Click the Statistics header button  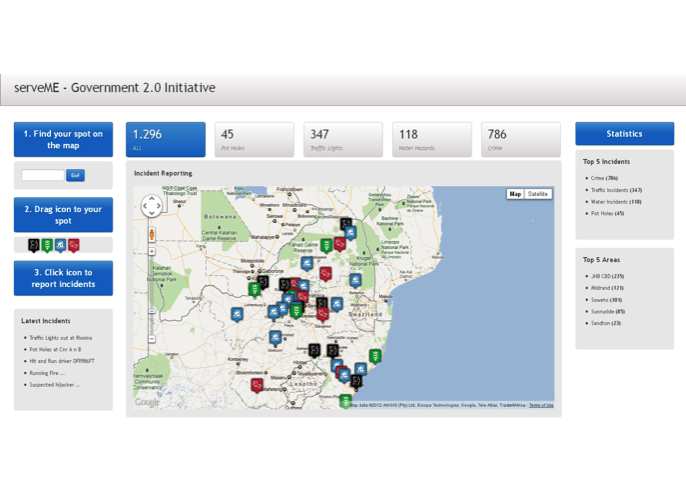pyautogui.click(x=624, y=133)
